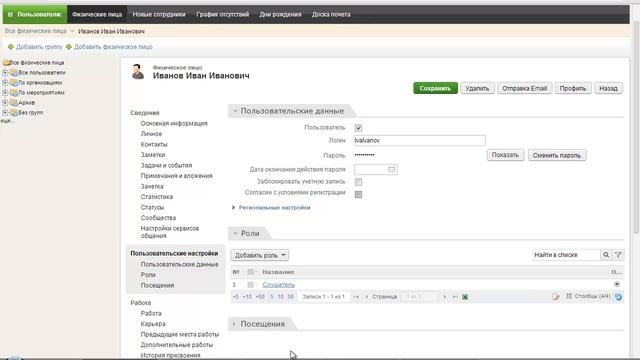
Task: Open the Новые сотрудники tab
Action: coord(159,14)
